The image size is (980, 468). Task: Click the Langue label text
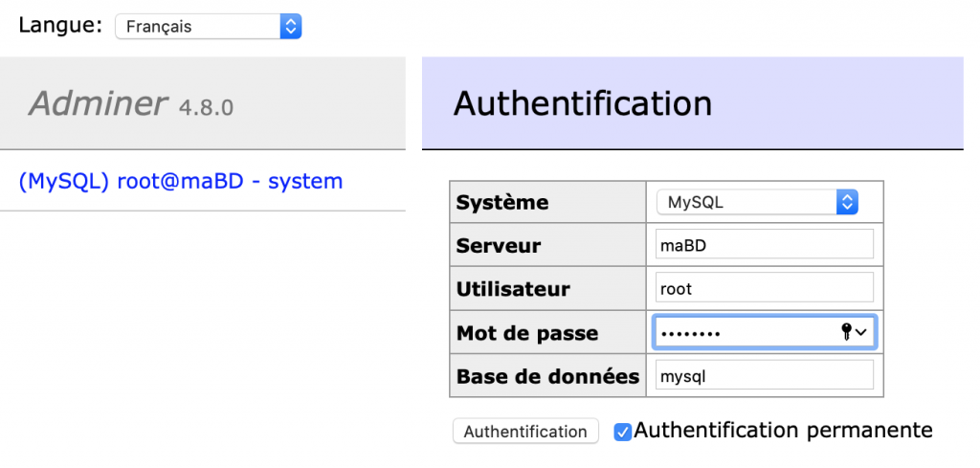click(59, 26)
